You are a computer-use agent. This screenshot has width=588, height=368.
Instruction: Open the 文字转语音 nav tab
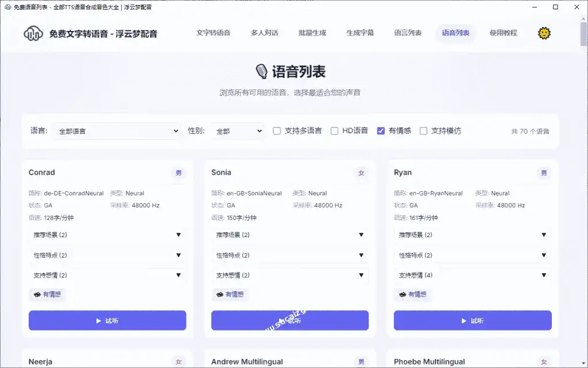coord(214,33)
